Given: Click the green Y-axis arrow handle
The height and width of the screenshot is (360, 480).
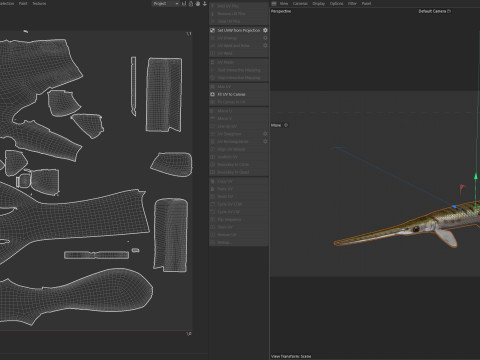Looking at the screenshot, I should click(x=476, y=176).
